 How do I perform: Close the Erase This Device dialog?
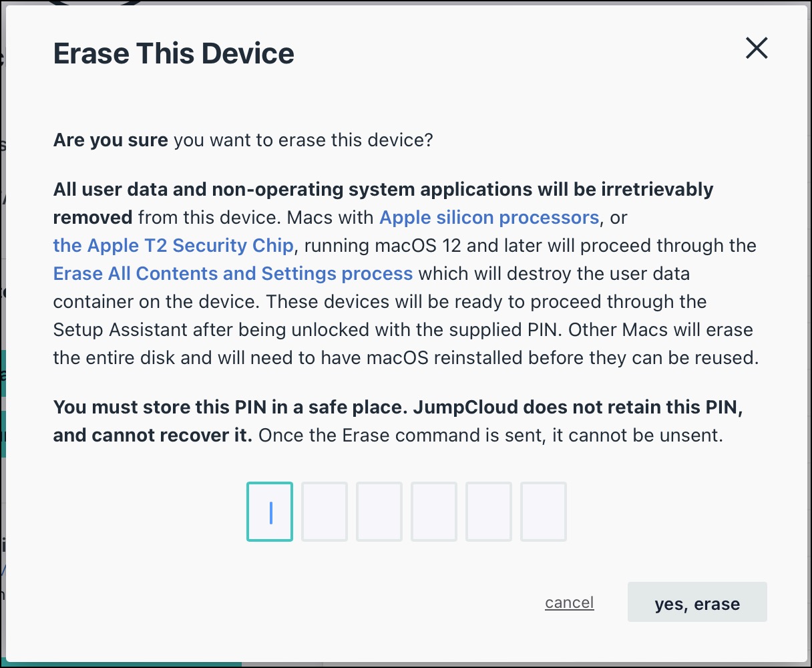[757, 48]
